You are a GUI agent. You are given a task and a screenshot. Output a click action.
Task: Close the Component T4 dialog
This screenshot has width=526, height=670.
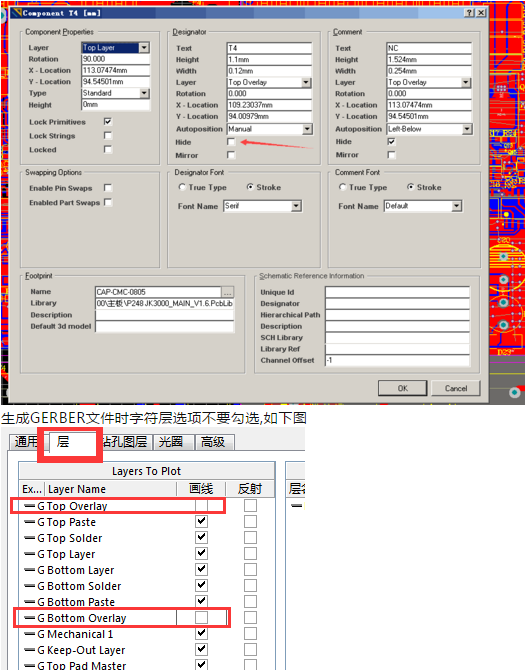pyautogui.click(x=481, y=13)
